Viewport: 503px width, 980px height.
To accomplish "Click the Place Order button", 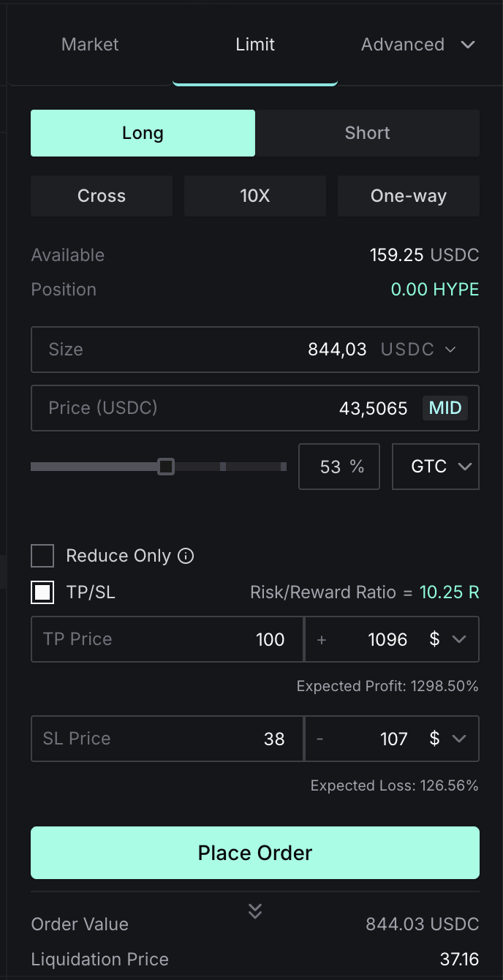I will coord(255,853).
